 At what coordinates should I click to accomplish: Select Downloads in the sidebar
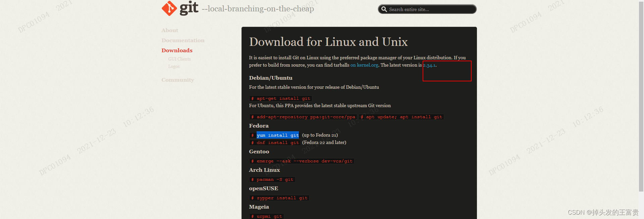[177, 51]
